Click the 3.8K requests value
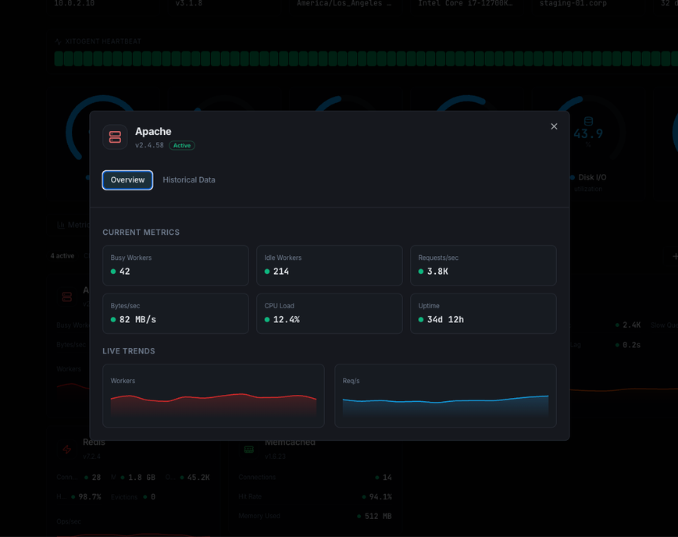This screenshot has width=678, height=537. click(x=438, y=272)
